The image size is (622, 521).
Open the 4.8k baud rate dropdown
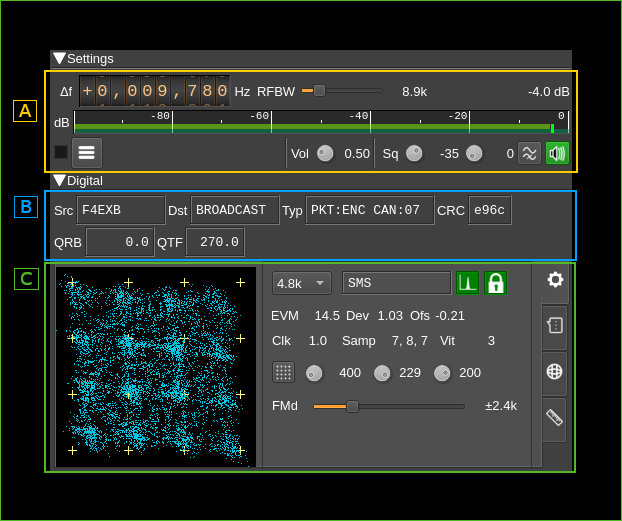302,283
